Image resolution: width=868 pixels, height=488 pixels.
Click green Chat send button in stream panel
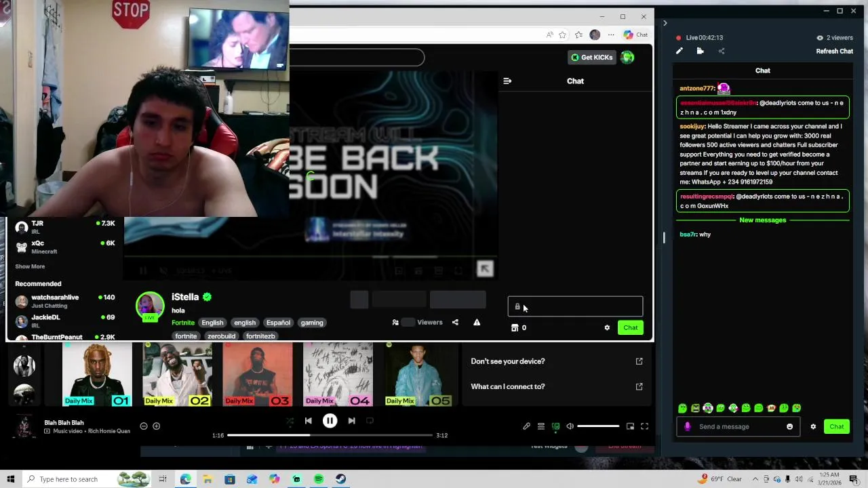836,426
